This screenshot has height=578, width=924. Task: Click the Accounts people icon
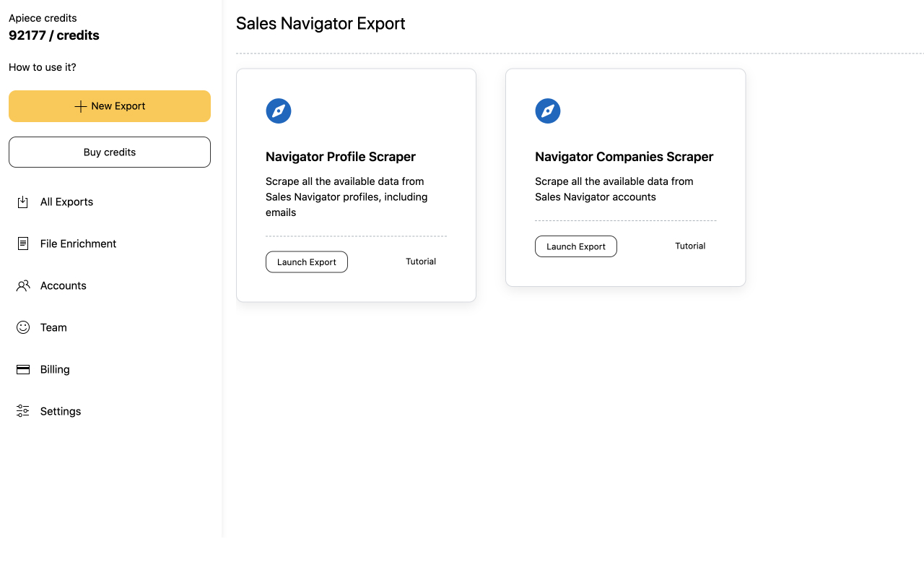(23, 285)
